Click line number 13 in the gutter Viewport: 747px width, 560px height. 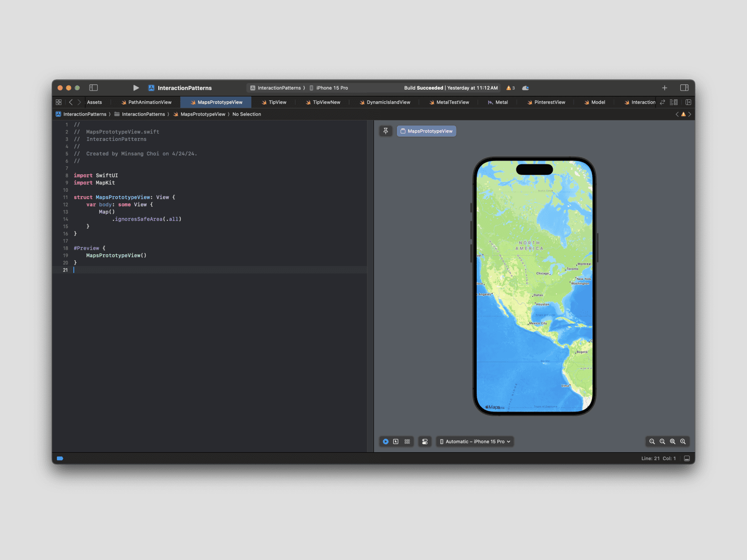point(65,212)
